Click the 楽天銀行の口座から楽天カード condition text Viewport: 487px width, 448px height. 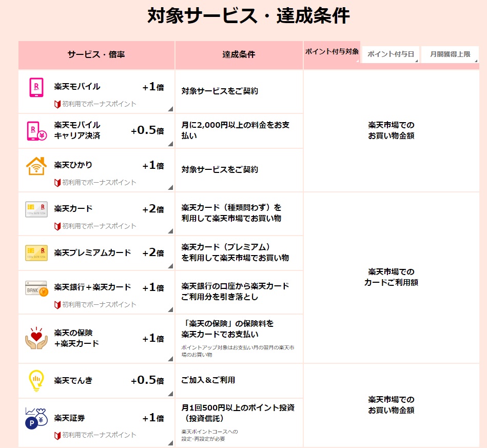click(x=235, y=291)
